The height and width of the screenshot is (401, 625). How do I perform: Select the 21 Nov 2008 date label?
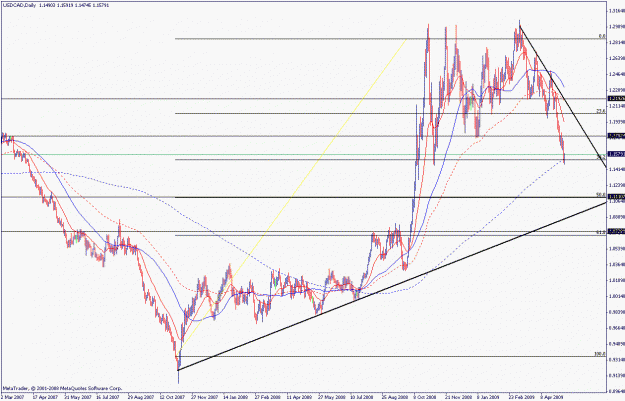(458, 397)
